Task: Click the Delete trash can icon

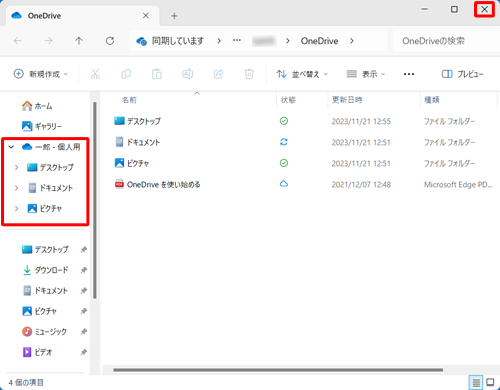Action: 249,74
